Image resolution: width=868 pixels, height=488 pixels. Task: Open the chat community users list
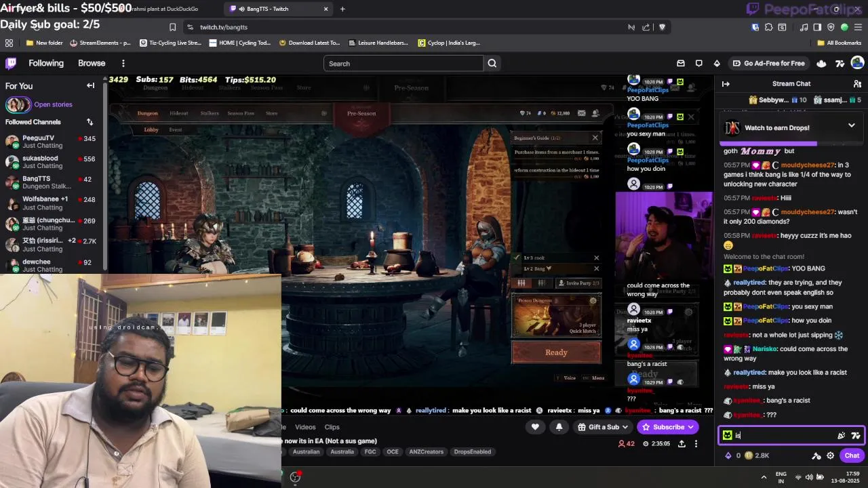coord(857,84)
